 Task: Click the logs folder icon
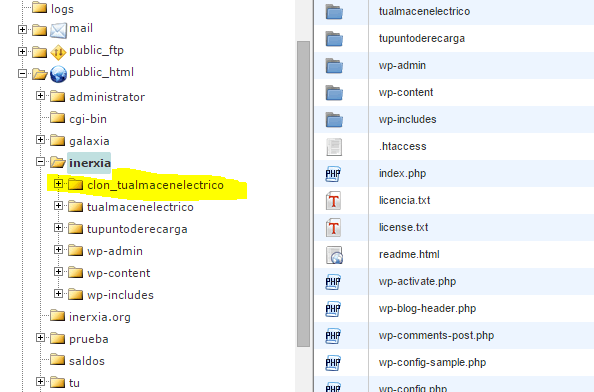coord(39,8)
